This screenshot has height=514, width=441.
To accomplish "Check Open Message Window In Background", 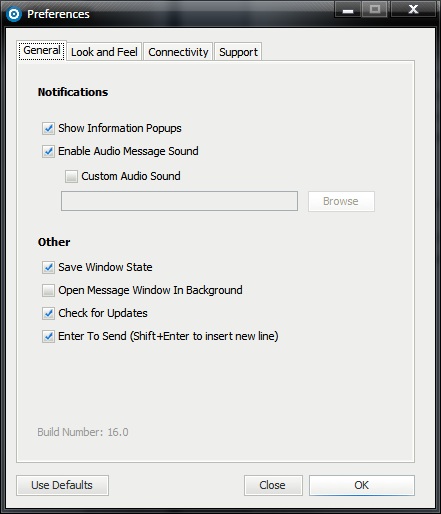I will (x=48, y=290).
